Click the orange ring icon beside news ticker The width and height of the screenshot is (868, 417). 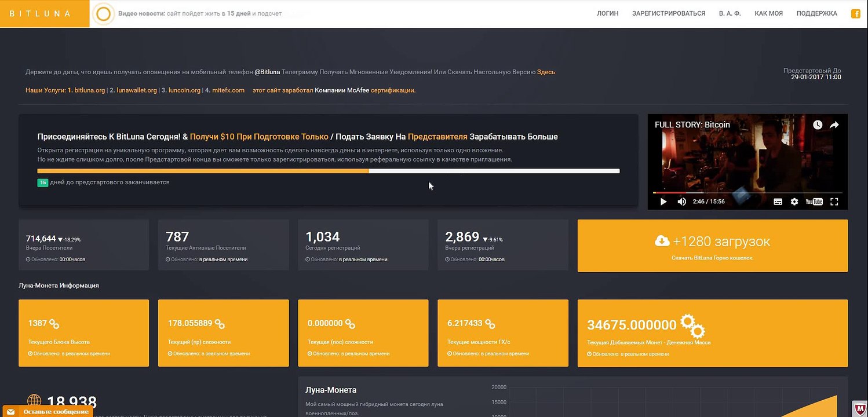pos(103,14)
